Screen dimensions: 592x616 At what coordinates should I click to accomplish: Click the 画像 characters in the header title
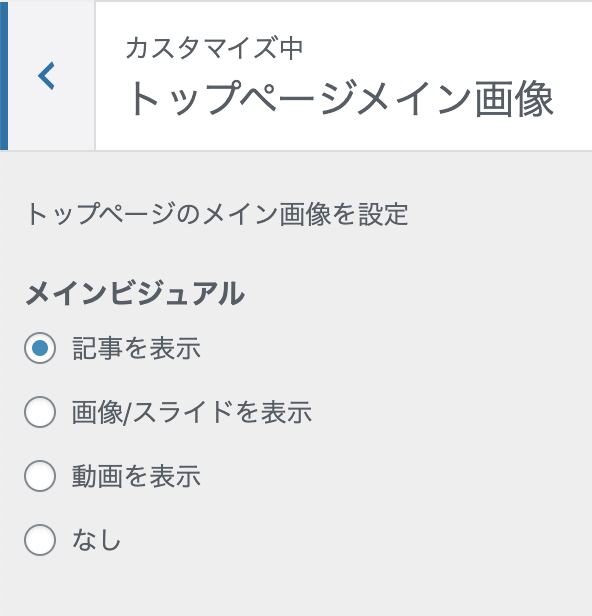(x=514, y=98)
